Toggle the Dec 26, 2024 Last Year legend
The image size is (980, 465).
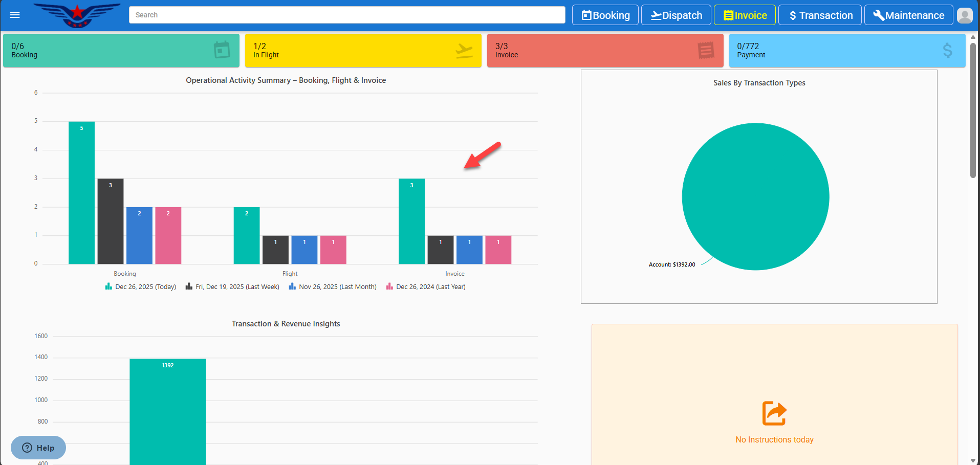426,287
